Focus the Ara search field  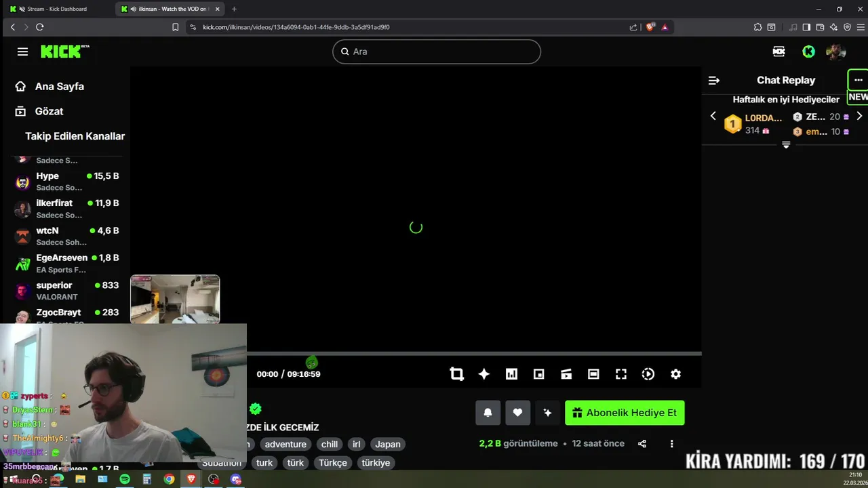pos(437,52)
